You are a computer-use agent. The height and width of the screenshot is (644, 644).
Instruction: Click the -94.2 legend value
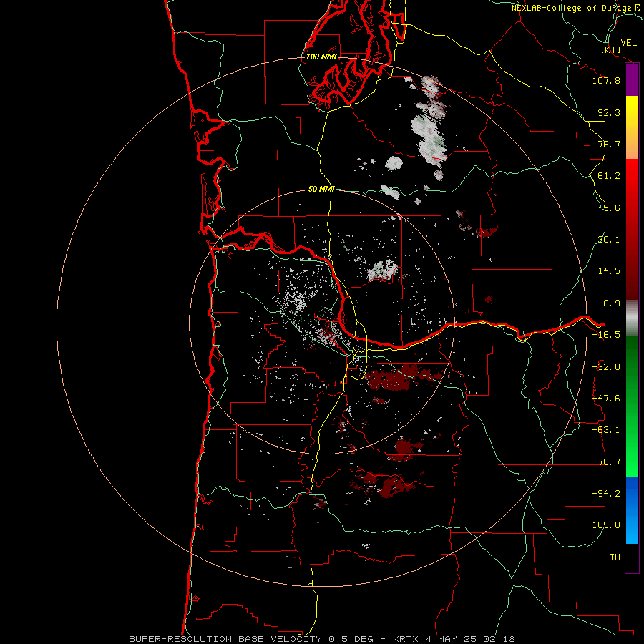tap(606, 493)
